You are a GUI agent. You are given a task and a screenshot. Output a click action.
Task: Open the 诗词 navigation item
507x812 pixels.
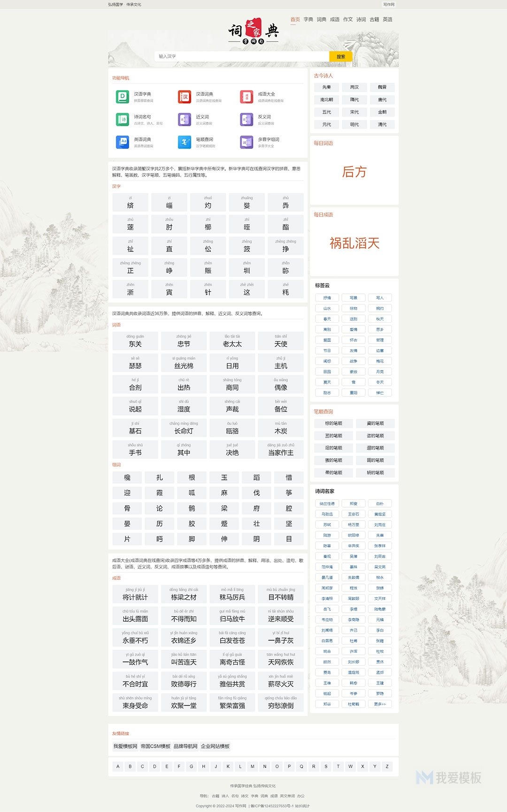(x=361, y=20)
